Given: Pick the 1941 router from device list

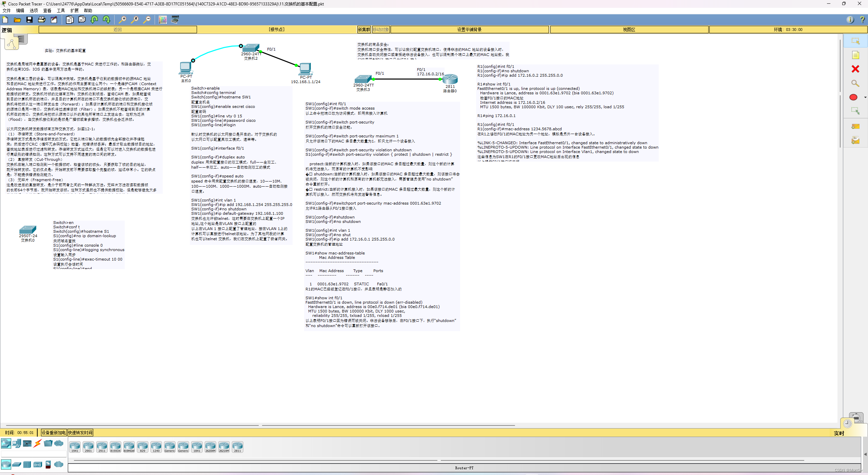Looking at the screenshot, I should coord(75,447).
